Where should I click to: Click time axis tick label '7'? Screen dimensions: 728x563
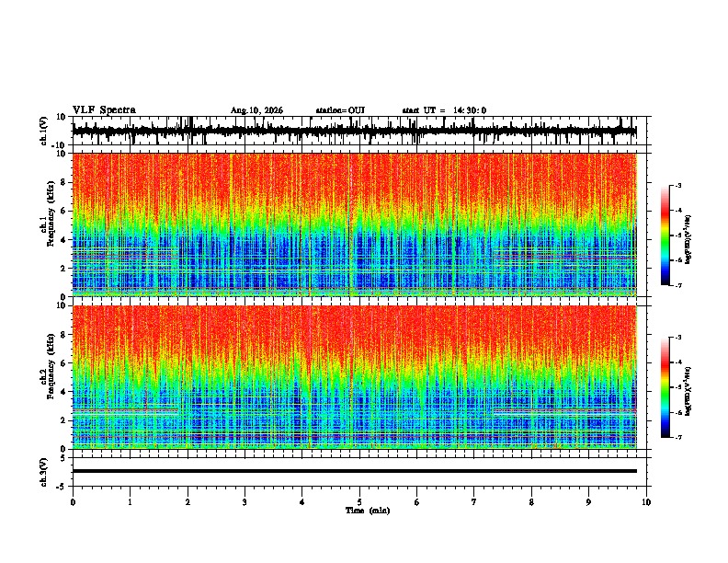pyautogui.click(x=474, y=502)
